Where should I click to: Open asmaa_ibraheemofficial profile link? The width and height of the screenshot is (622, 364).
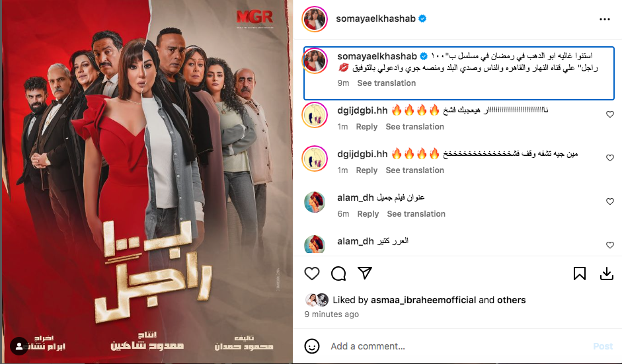[423, 300]
